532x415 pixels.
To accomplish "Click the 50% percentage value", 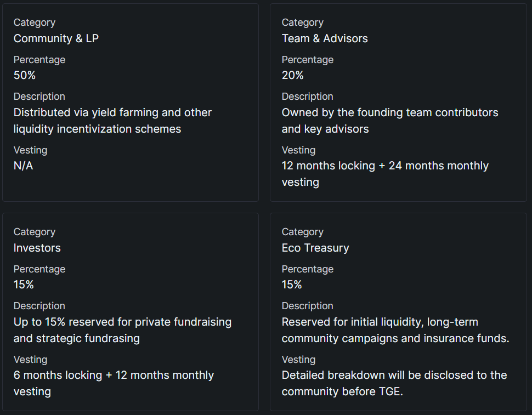I will [25, 75].
